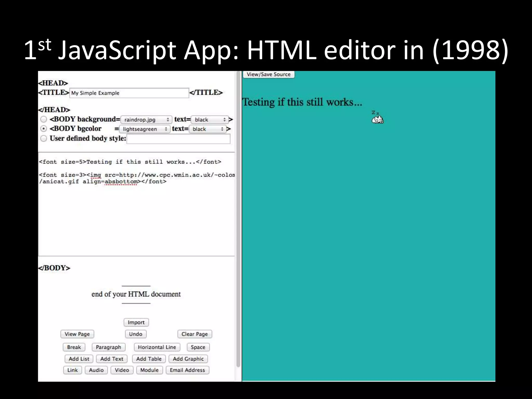Click the closing </BODY> tag label
The width and height of the screenshot is (532, 399).
(x=54, y=268)
